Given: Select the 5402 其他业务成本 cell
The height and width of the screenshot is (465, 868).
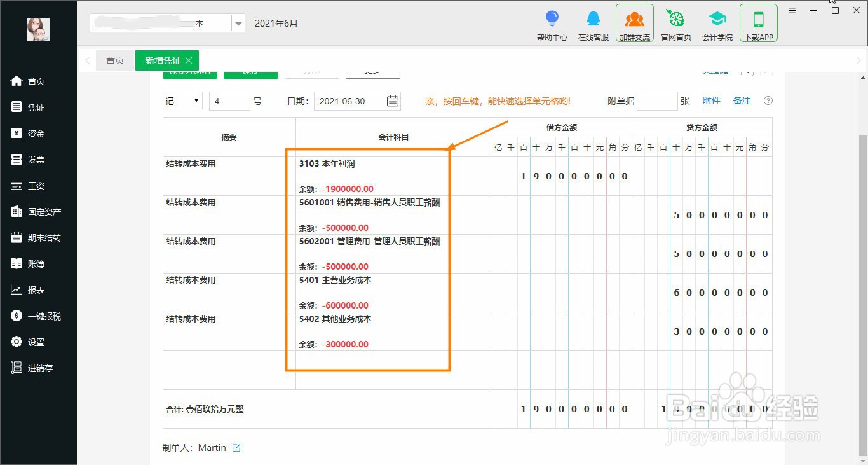Looking at the screenshot, I should (x=393, y=331).
